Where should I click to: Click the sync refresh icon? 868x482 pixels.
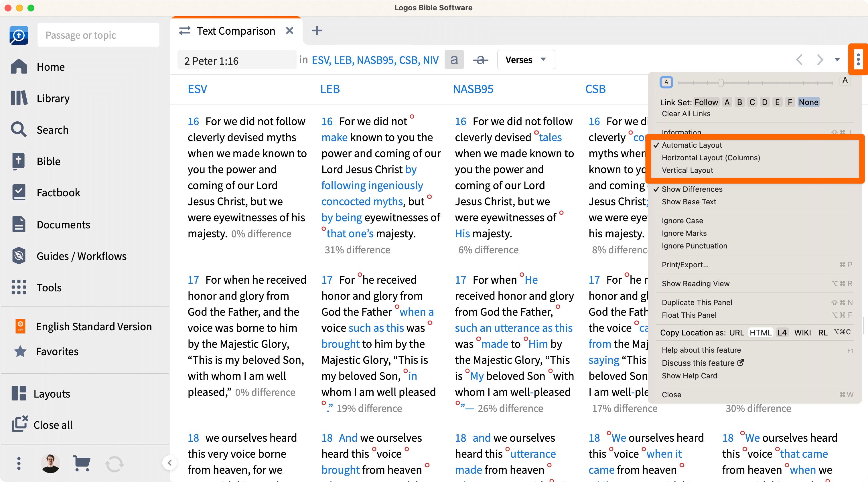(x=115, y=464)
